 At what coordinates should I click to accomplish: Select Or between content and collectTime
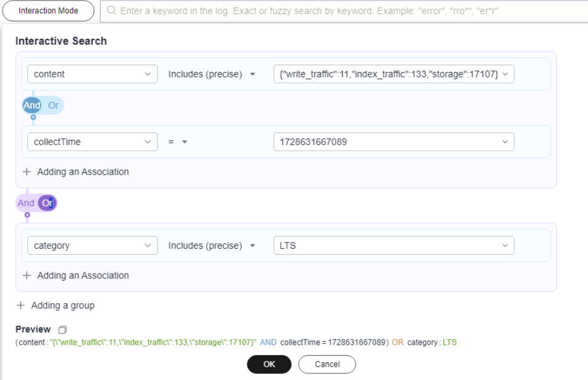click(x=53, y=105)
